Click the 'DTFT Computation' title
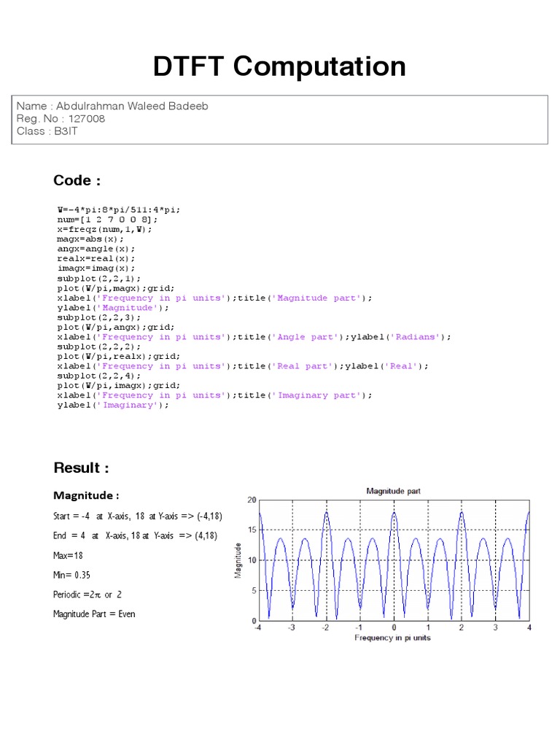Image resolution: width=560 pixels, height=747 pixels. coord(279,66)
